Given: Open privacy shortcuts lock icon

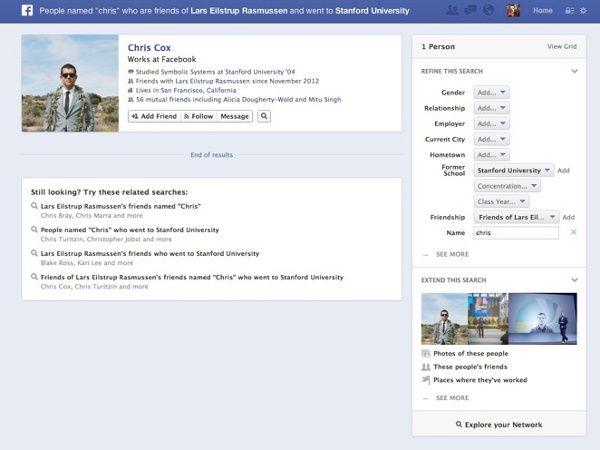Looking at the screenshot, I should point(567,11).
